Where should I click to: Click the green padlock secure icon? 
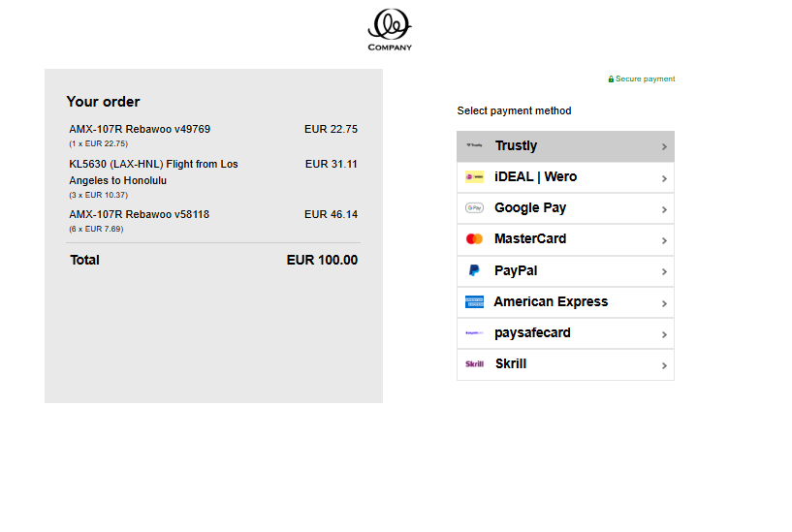pos(611,78)
